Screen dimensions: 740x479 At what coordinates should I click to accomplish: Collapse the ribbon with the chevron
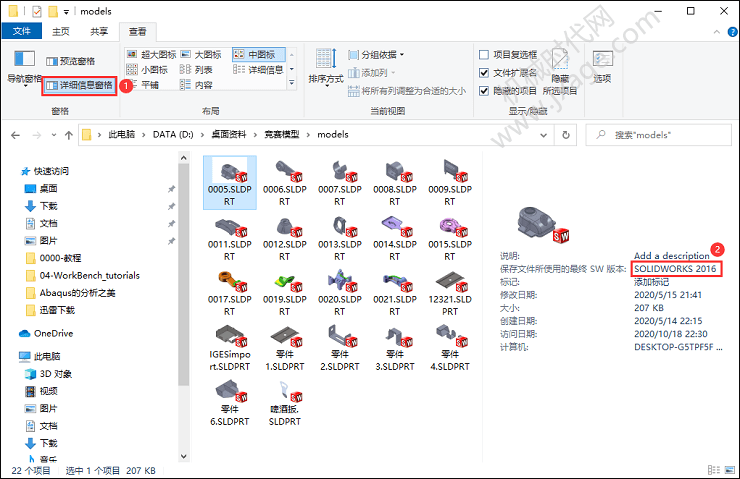point(717,32)
